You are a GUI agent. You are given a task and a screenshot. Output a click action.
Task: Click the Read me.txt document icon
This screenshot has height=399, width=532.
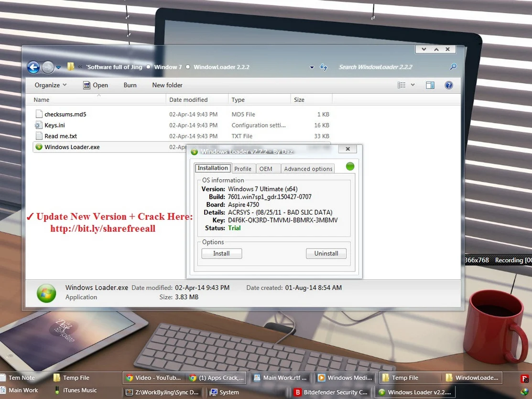39,136
